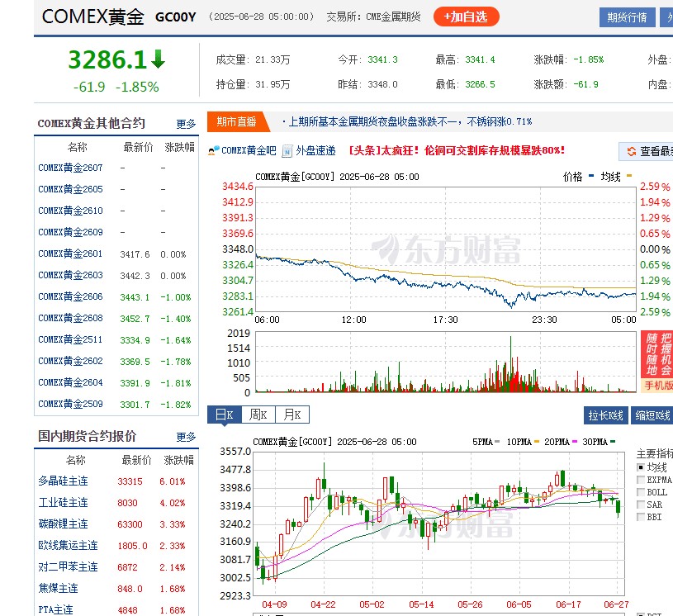
Task: Open the 碳酸锂主连 futures link
Action: click(63, 524)
